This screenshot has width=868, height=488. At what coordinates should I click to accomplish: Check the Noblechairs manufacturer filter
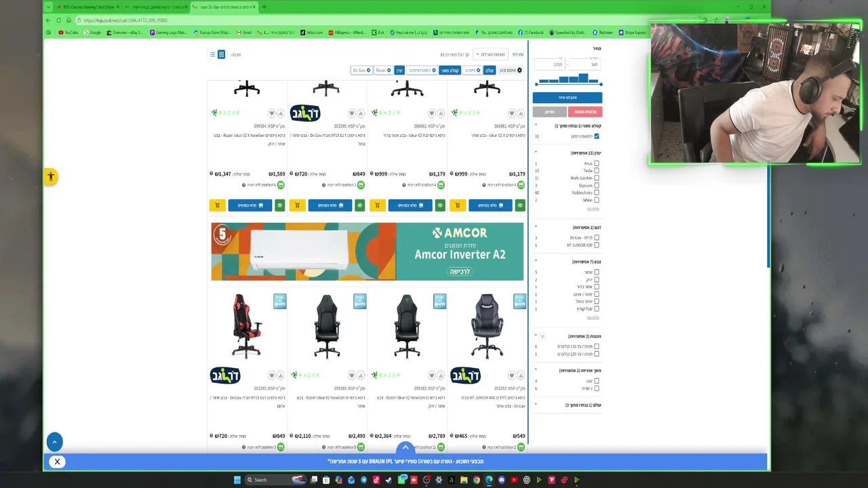click(597, 192)
